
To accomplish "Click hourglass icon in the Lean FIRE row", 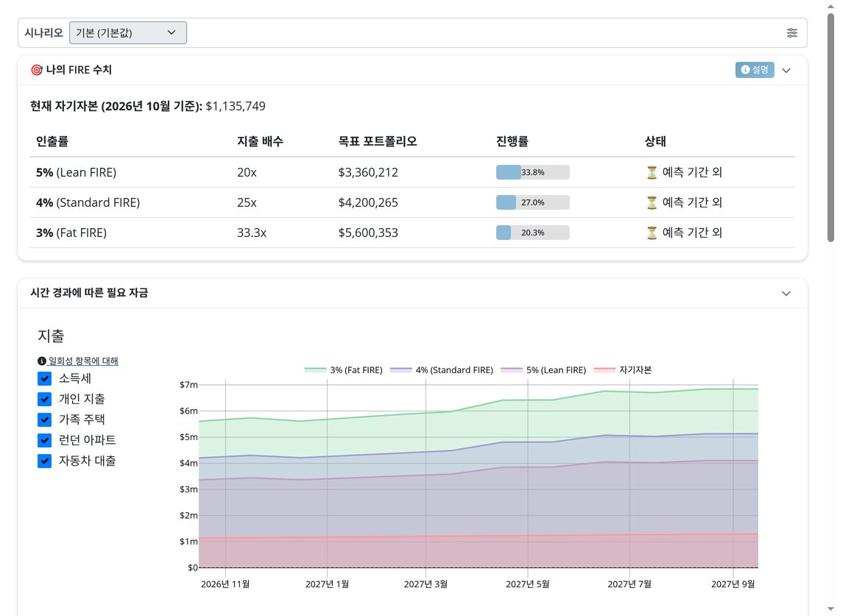I will [x=652, y=173].
